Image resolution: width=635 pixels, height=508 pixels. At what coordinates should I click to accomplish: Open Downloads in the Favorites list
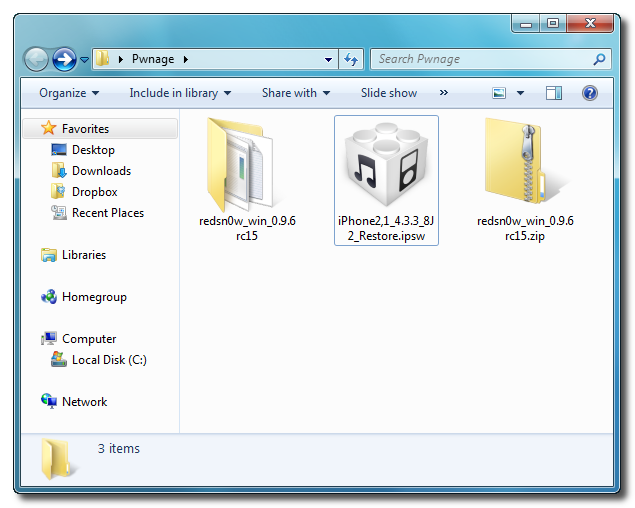101,171
